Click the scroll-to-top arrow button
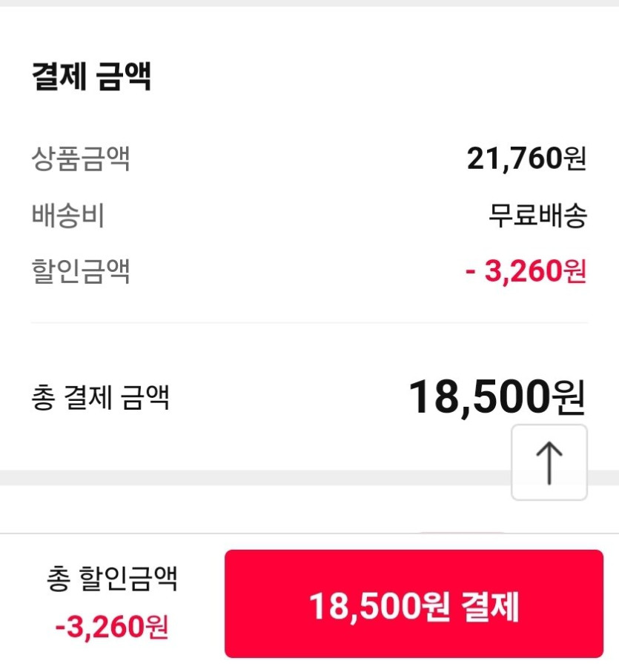 pyautogui.click(x=549, y=462)
